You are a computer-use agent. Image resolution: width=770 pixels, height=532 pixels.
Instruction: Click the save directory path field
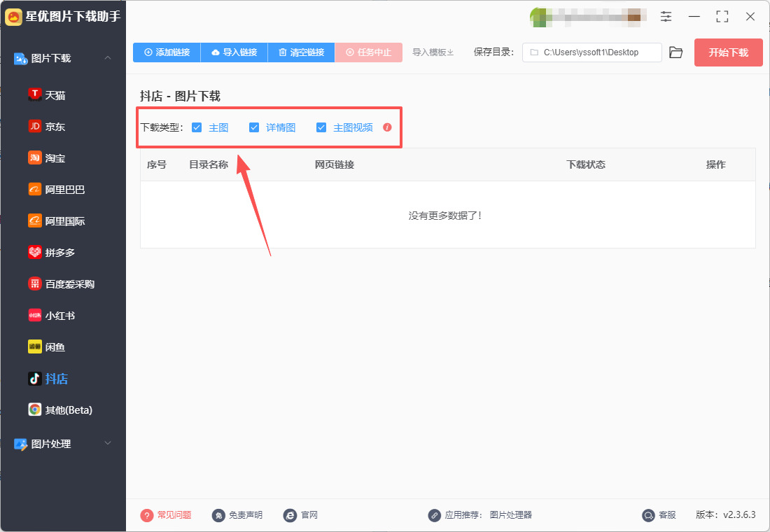tap(592, 52)
